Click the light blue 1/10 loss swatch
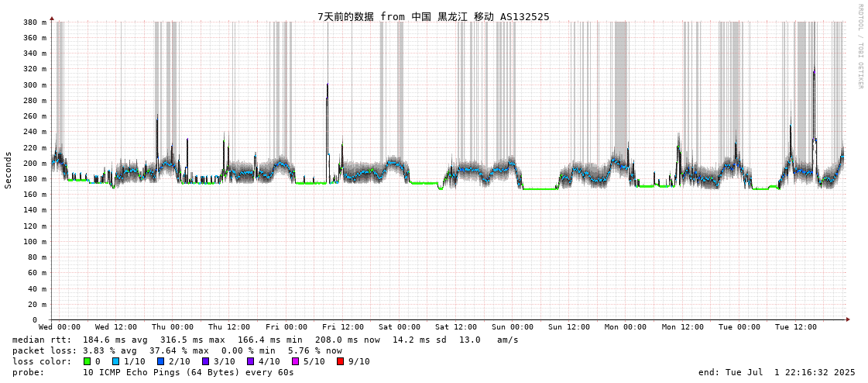868x383 pixels. (115, 361)
